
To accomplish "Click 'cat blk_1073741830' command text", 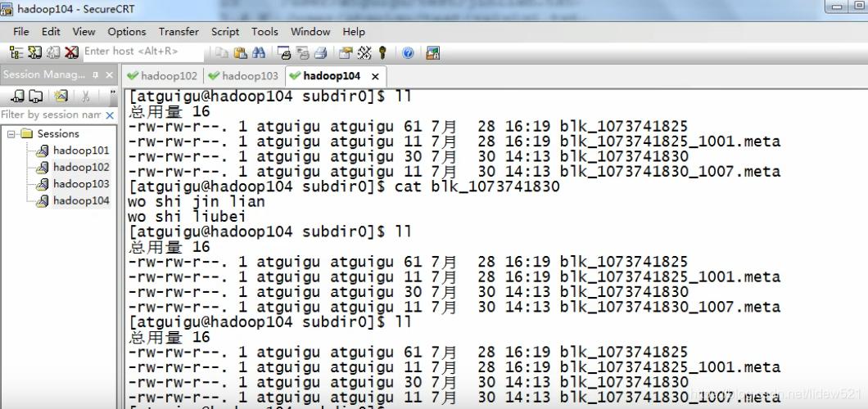I will [x=477, y=187].
